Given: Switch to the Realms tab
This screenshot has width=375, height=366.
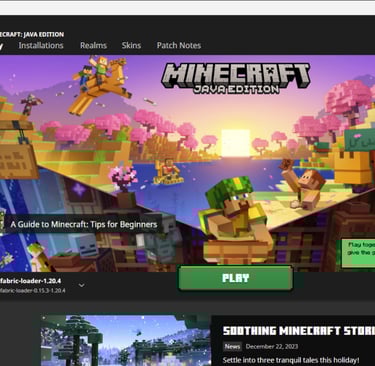Looking at the screenshot, I should [x=93, y=45].
